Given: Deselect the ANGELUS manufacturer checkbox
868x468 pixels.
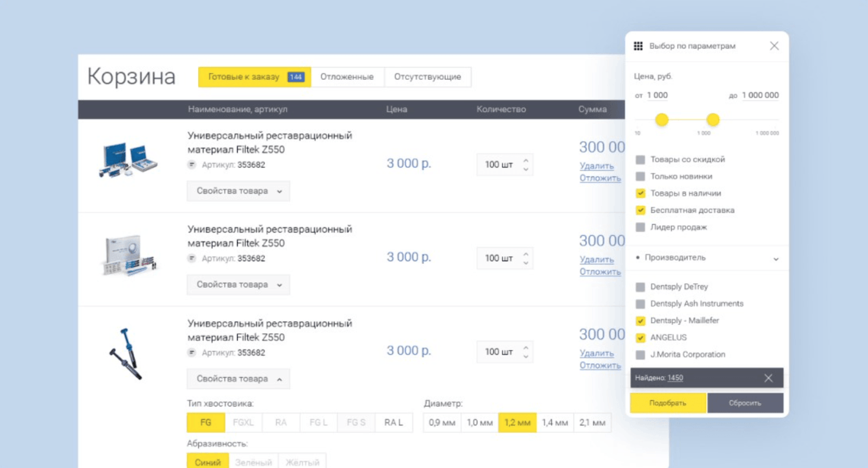Looking at the screenshot, I should (641, 337).
